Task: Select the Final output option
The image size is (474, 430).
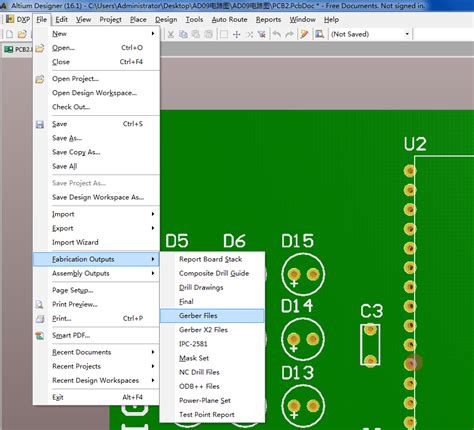Action: tap(212, 302)
